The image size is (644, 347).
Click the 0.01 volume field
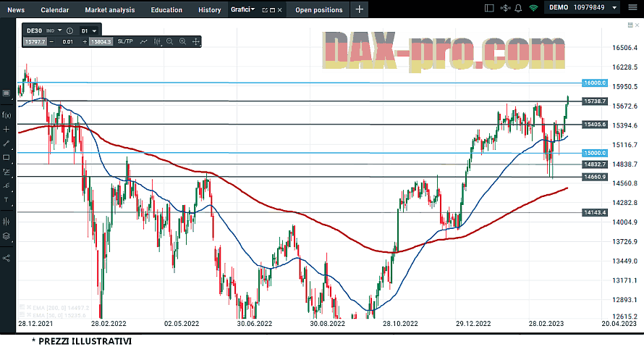[68, 41]
